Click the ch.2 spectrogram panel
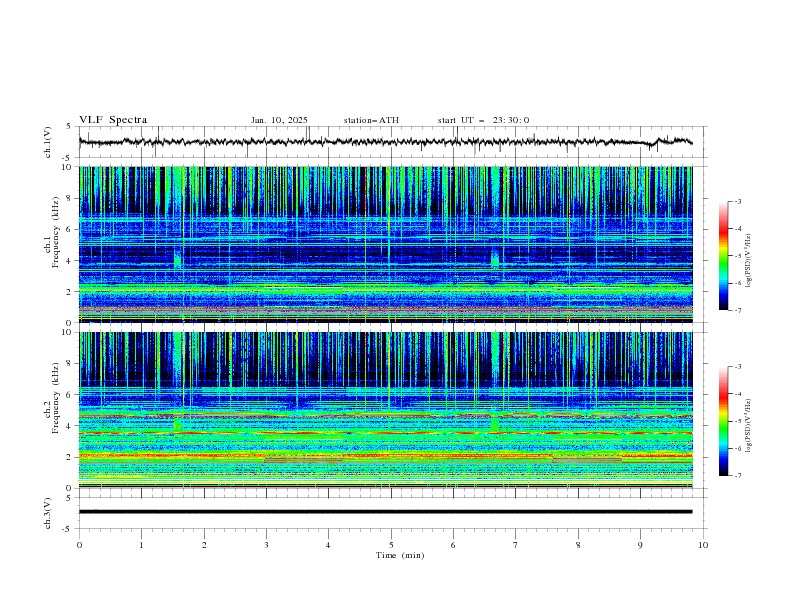 point(385,410)
